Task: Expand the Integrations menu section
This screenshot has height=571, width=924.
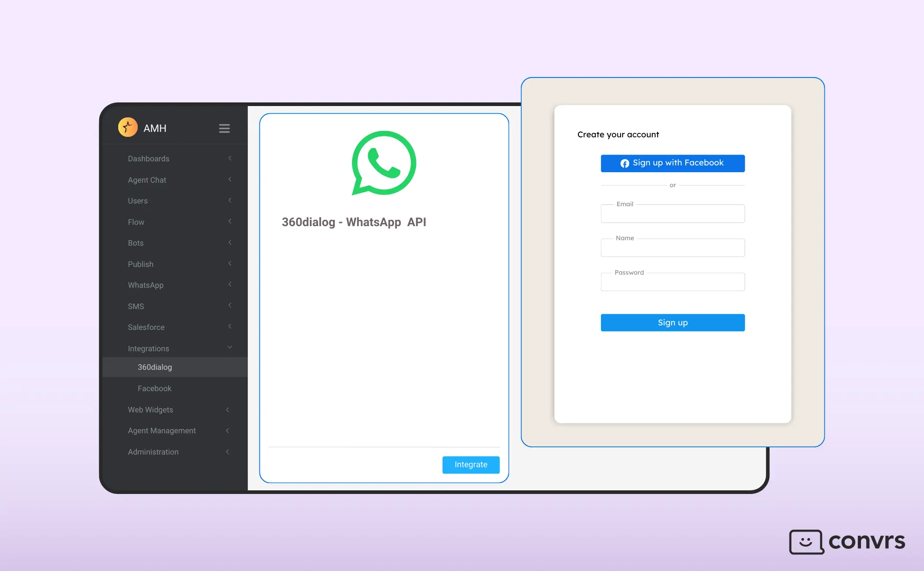Action: [149, 348]
